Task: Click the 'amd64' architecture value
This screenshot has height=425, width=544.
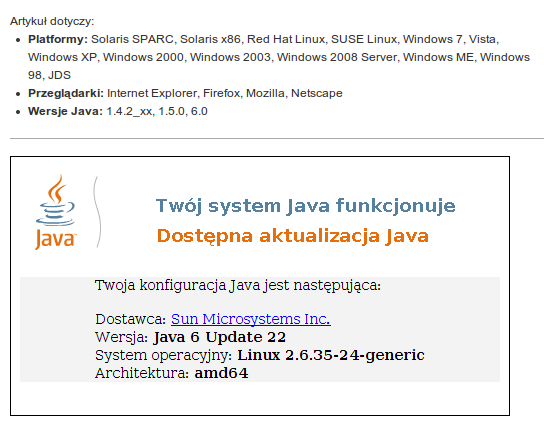Action: [221, 373]
